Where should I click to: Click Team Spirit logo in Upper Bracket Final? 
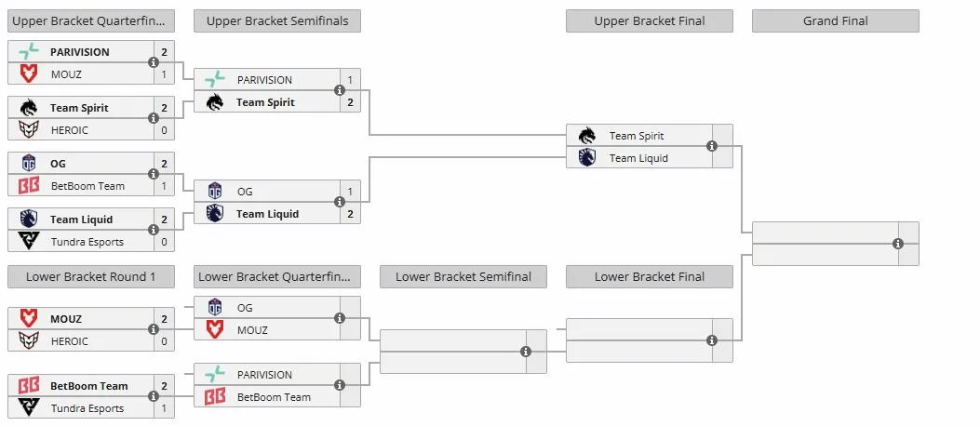[587, 136]
